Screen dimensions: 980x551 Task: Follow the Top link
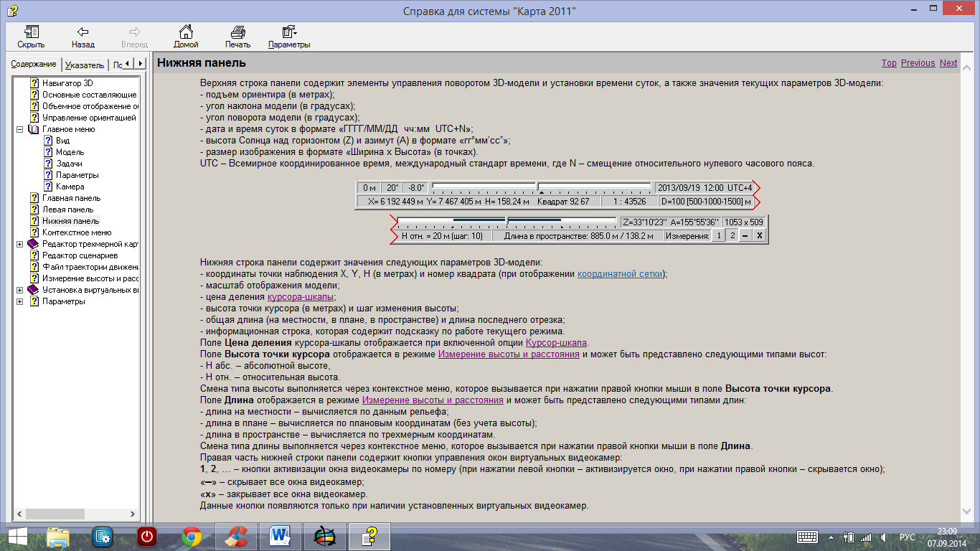point(889,63)
